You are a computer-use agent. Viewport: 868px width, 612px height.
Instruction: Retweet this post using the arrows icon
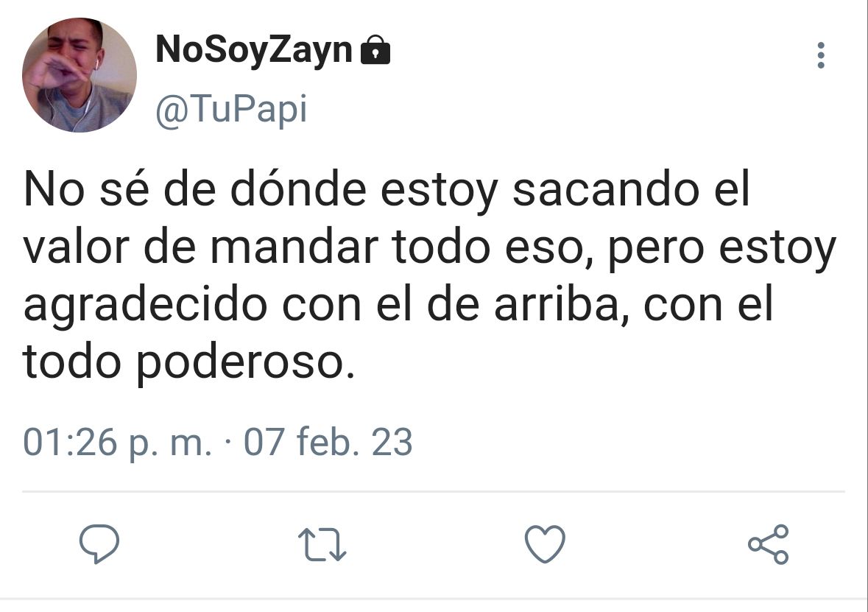[322, 544]
